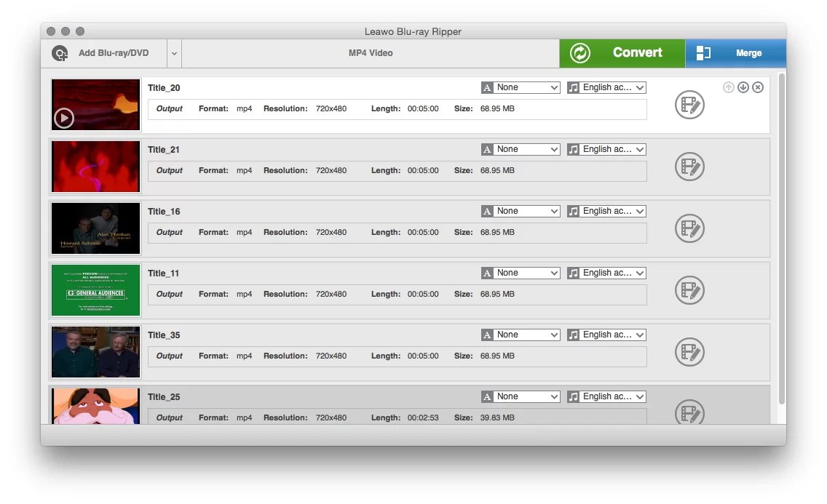Click the film edit icon on Title_21
827x504 pixels.
tap(689, 167)
